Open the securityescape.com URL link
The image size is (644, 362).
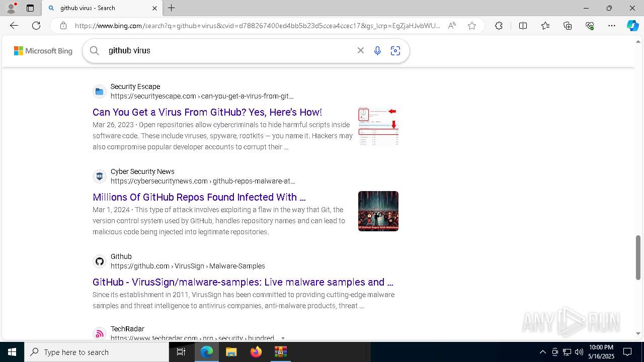202,96
